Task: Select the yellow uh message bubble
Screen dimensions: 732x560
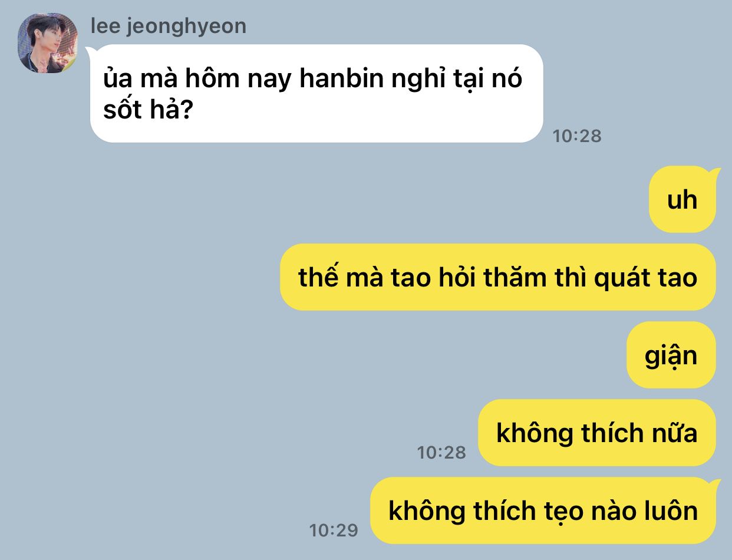Action: click(x=682, y=200)
